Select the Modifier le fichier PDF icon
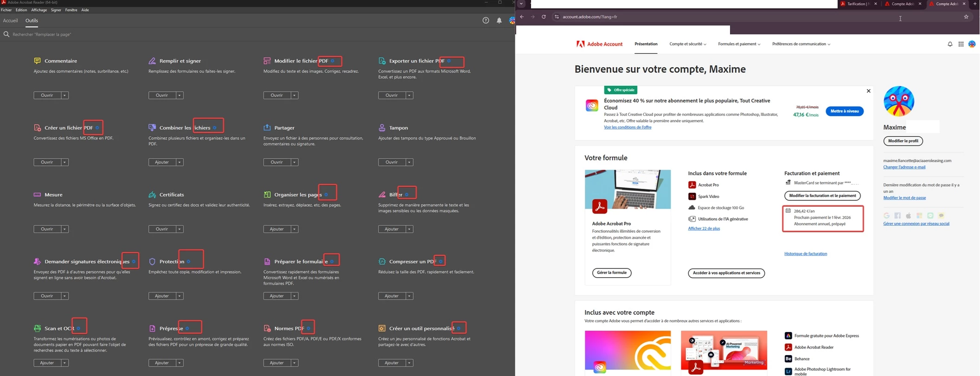Screen dimensions: 980x376 [x=267, y=61]
